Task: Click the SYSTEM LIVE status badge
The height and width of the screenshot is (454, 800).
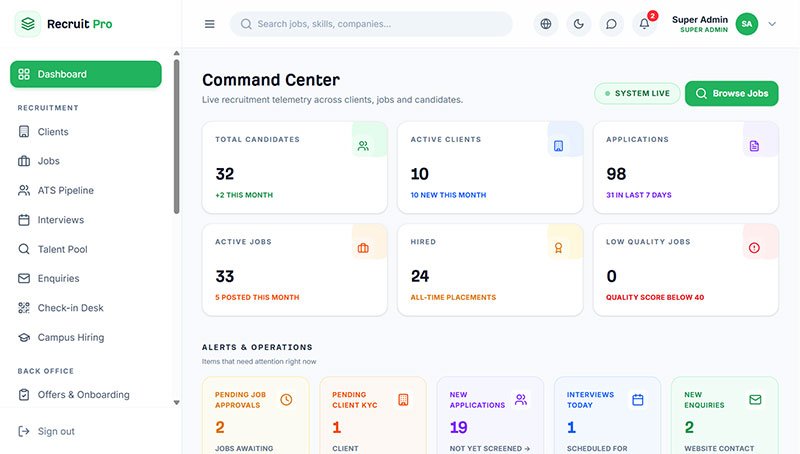Action: pyautogui.click(x=637, y=93)
